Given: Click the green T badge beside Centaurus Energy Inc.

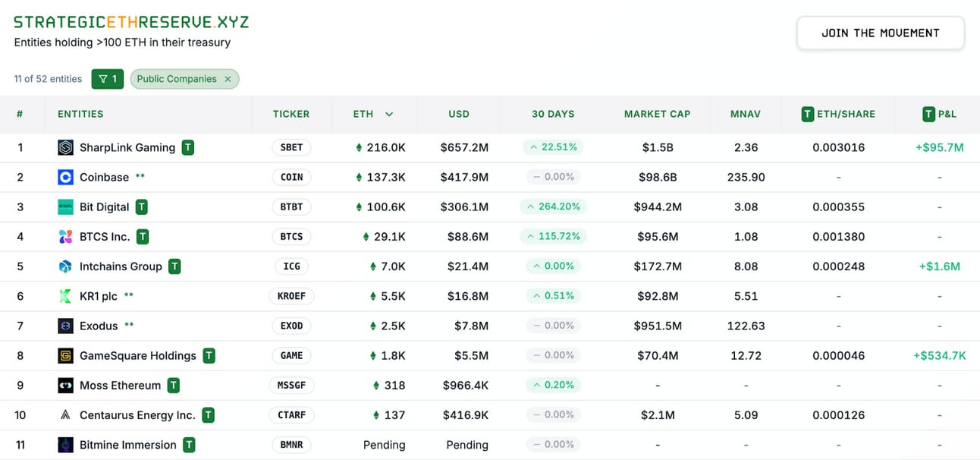Looking at the screenshot, I should click(208, 415).
